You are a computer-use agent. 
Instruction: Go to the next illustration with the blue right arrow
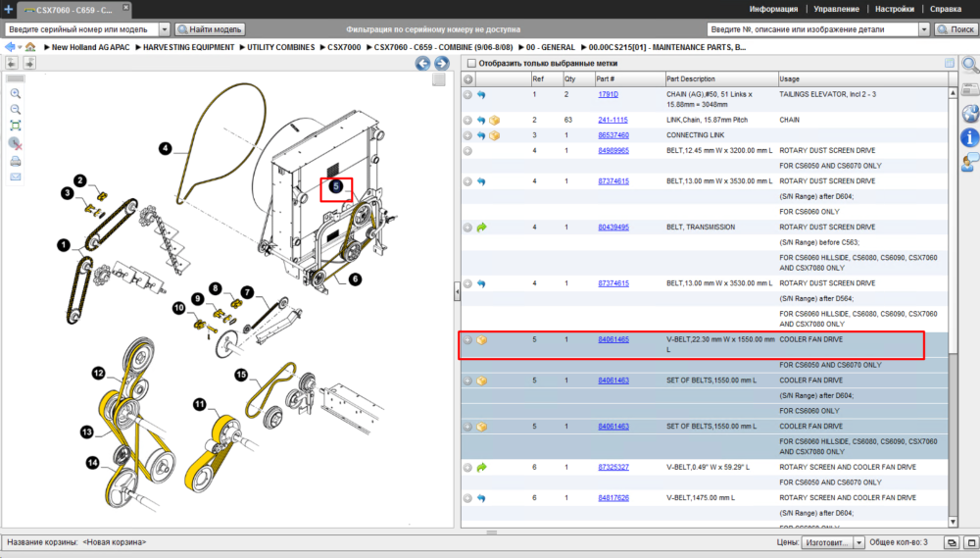pos(441,63)
